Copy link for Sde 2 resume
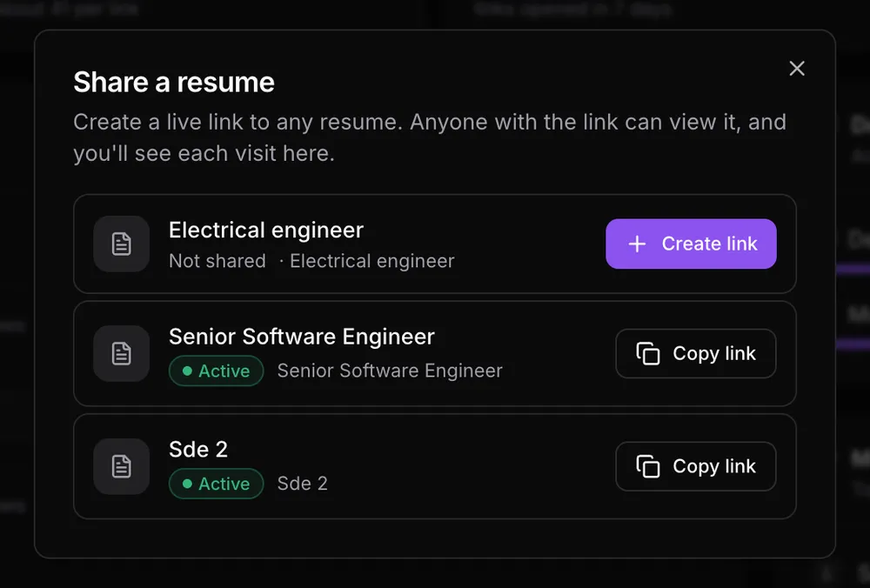The height and width of the screenshot is (588, 870). (696, 466)
